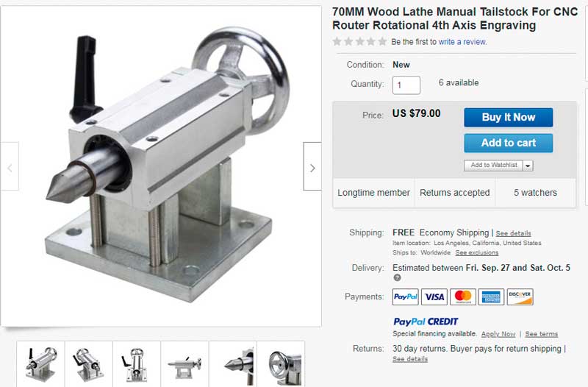This screenshot has height=387, width=588.
Task: Select the American Express card icon
Action: (491, 297)
